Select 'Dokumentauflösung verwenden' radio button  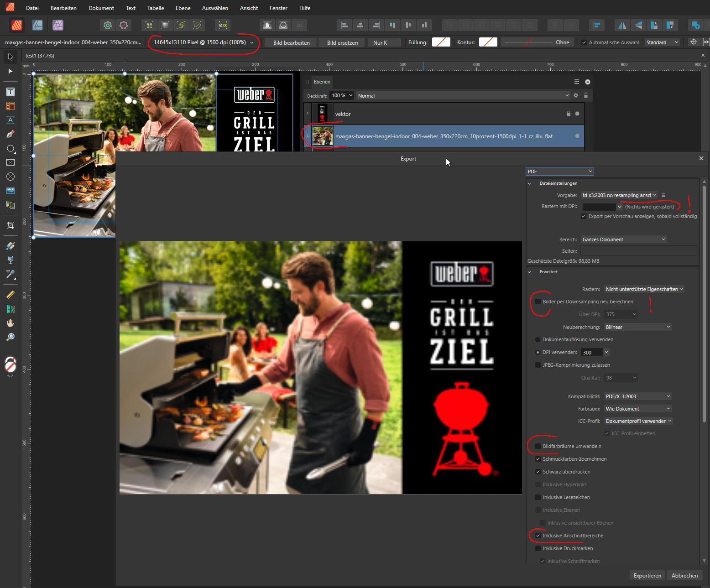pos(538,339)
